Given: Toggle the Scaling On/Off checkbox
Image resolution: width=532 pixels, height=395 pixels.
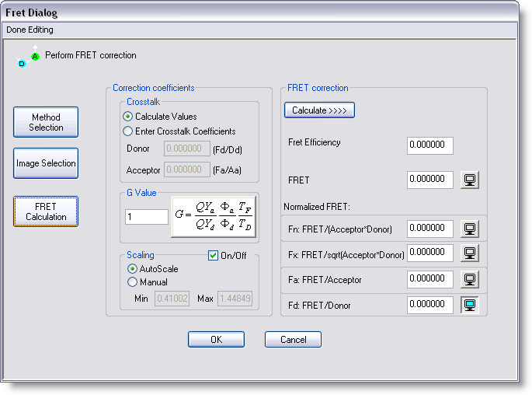Looking at the screenshot, I should click(213, 256).
